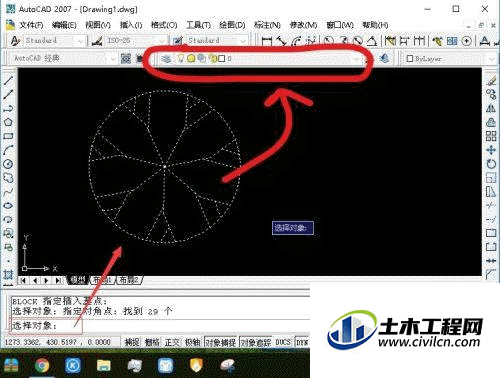
Task: Toggle 对象捕捉 object snap button
Action: coord(220,342)
